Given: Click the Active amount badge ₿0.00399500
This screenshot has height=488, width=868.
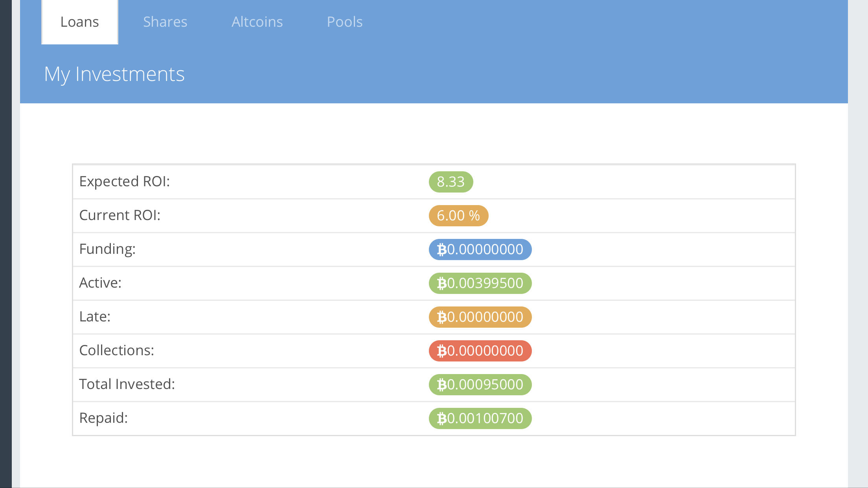Looking at the screenshot, I should tap(480, 283).
